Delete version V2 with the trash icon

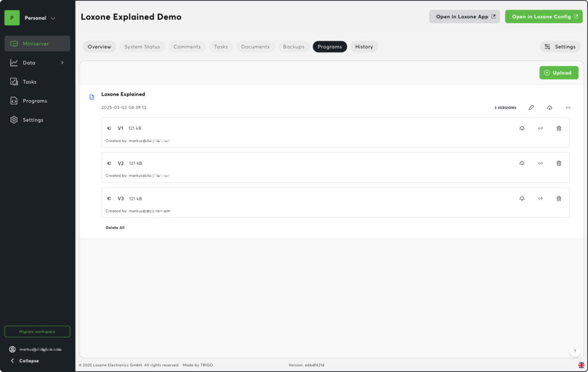click(x=559, y=163)
